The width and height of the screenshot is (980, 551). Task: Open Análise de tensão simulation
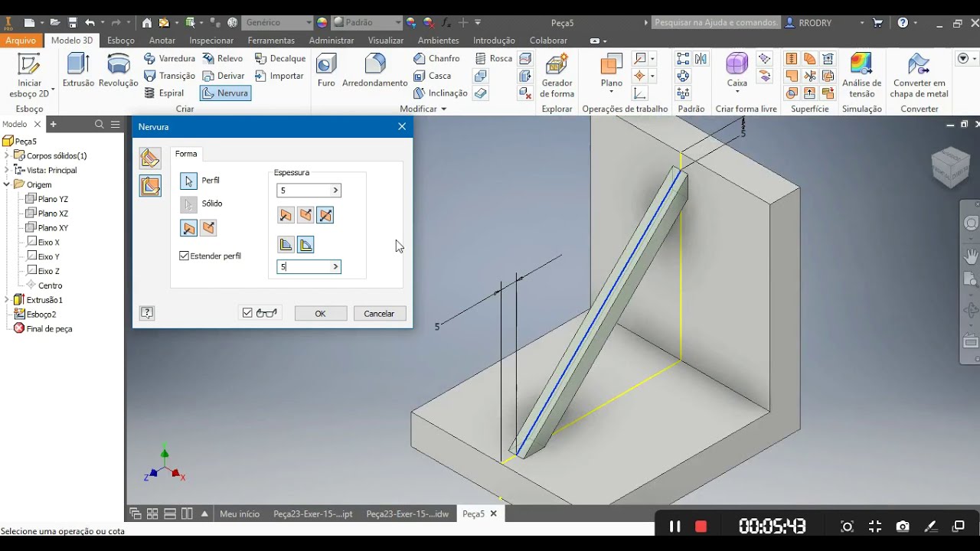pos(861,75)
